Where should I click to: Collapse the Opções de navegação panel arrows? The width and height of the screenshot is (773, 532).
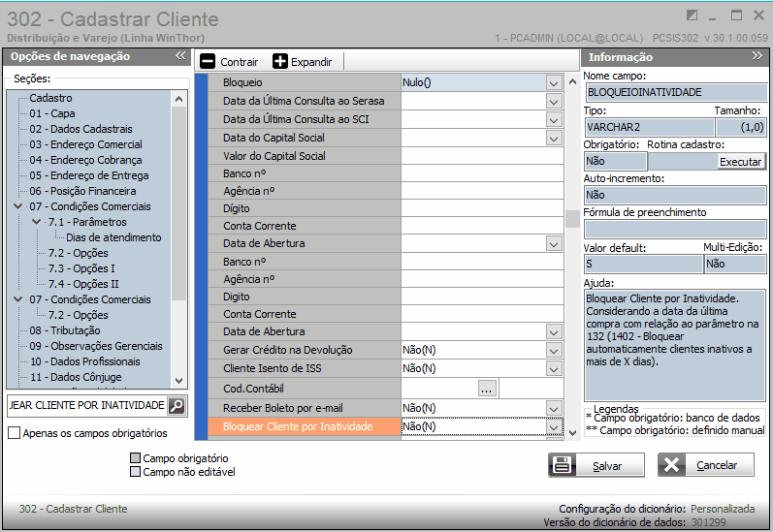(x=180, y=55)
